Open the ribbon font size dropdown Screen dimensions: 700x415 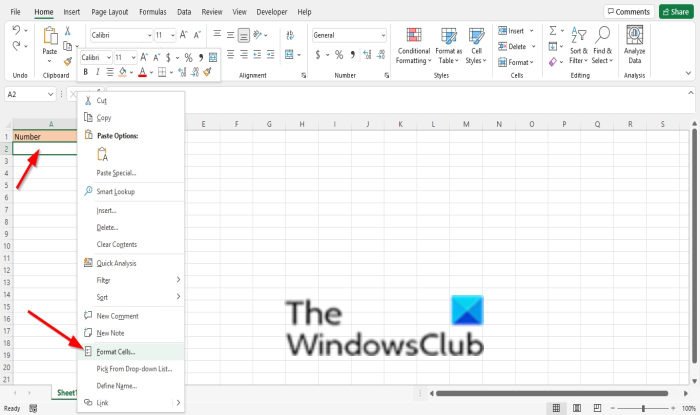(173, 35)
